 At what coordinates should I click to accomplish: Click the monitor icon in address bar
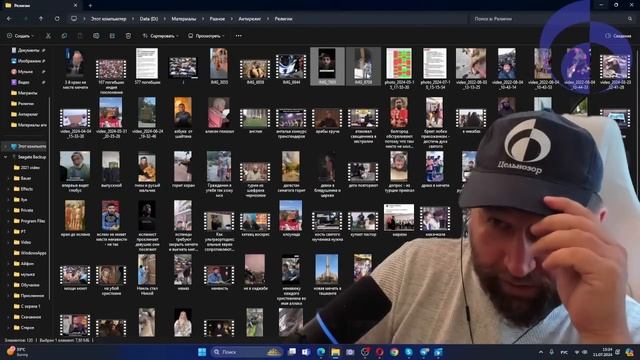click(x=74, y=19)
